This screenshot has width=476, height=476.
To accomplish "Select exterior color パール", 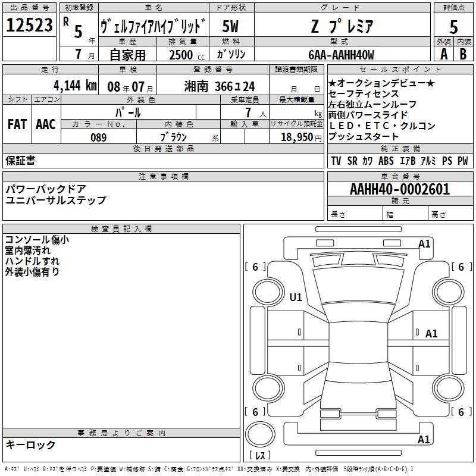I will point(128,112).
